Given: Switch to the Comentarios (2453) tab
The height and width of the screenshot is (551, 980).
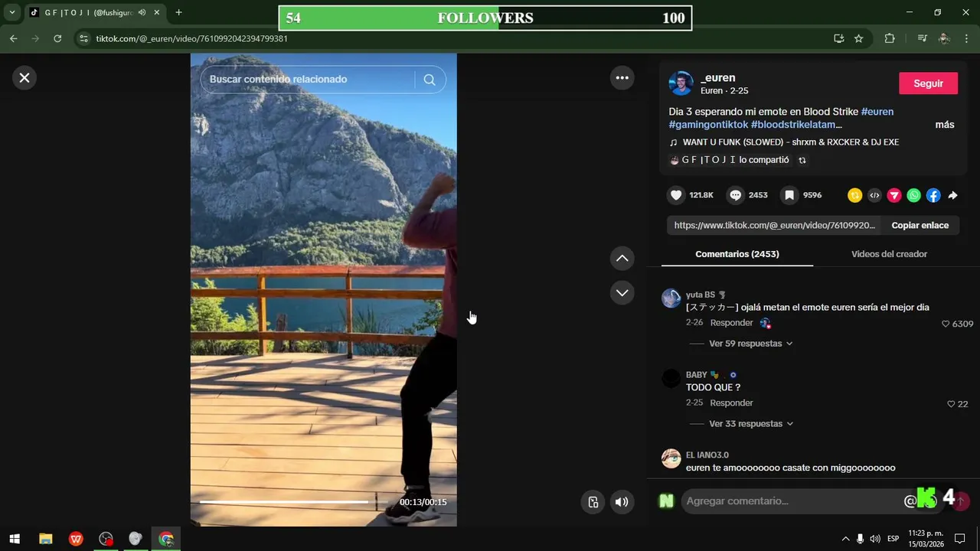Looking at the screenshot, I should pos(737,254).
